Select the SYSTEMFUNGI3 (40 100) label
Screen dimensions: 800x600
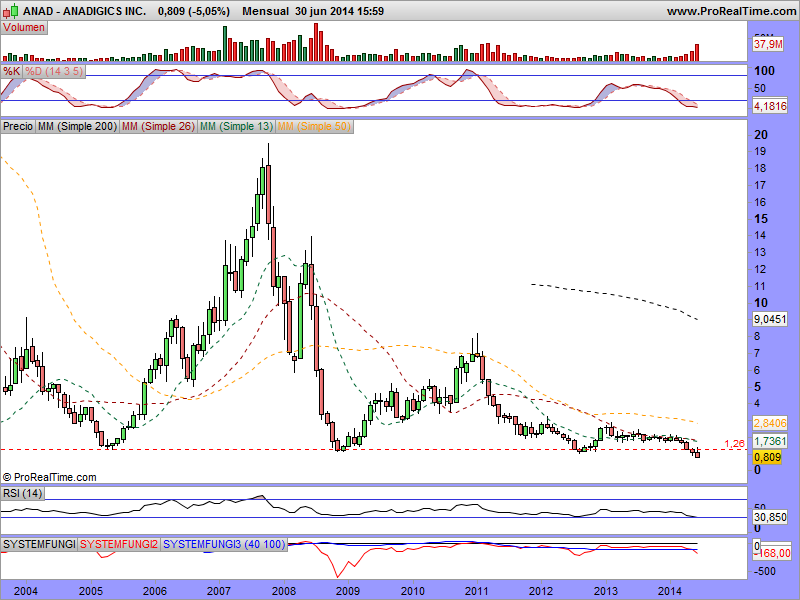click(x=223, y=544)
